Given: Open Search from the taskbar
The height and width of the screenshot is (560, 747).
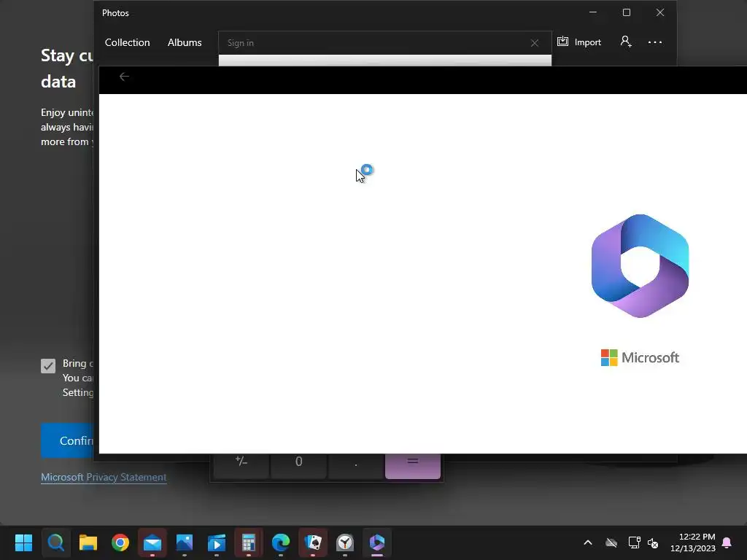Looking at the screenshot, I should pos(55,542).
